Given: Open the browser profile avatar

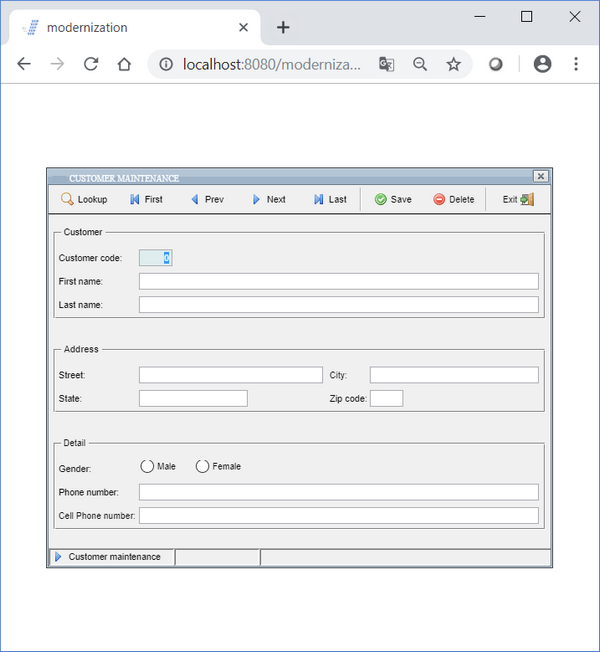Looking at the screenshot, I should pyautogui.click(x=543, y=64).
